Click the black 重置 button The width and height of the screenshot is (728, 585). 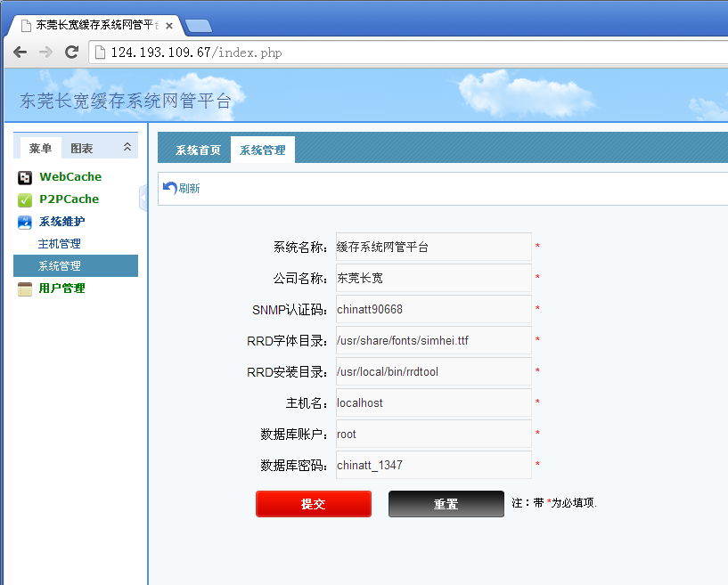446,504
